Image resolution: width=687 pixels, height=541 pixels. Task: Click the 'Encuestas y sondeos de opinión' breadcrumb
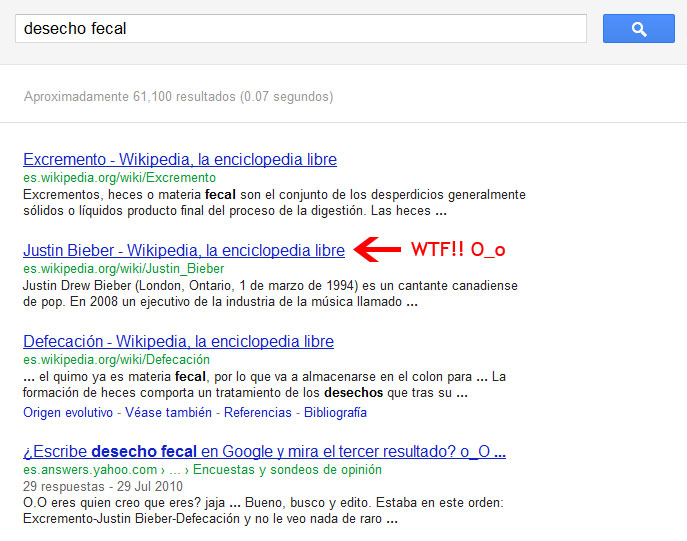click(287, 469)
